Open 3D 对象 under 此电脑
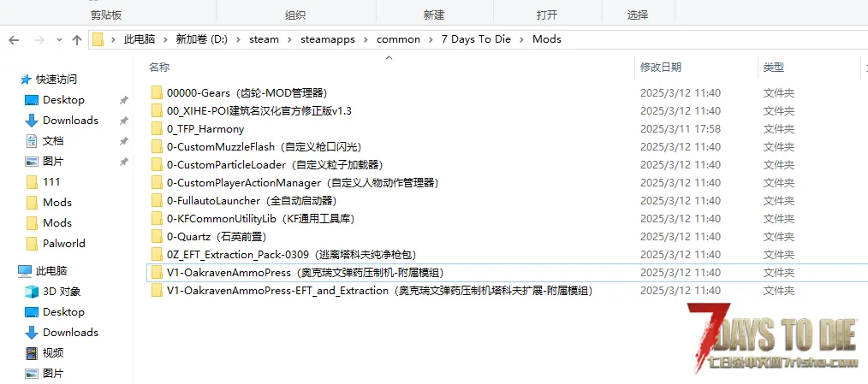Image resolution: width=868 pixels, height=384 pixels. point(62,291)
